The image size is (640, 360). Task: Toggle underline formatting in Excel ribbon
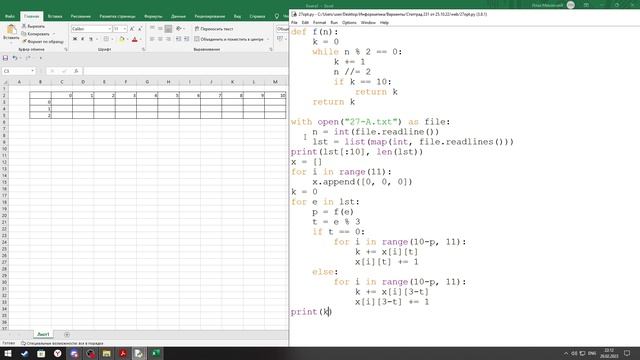click(x=91, y=39)
